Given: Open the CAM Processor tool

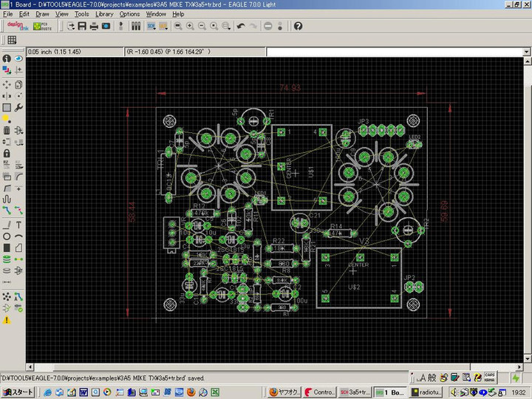Looking at the screenshot, I should (106, 26).
